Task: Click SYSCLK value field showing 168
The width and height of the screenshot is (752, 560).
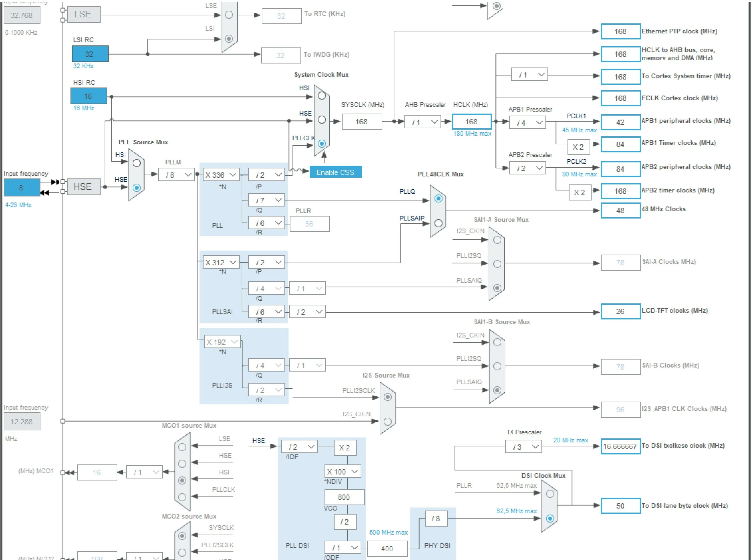Action: 362,122
